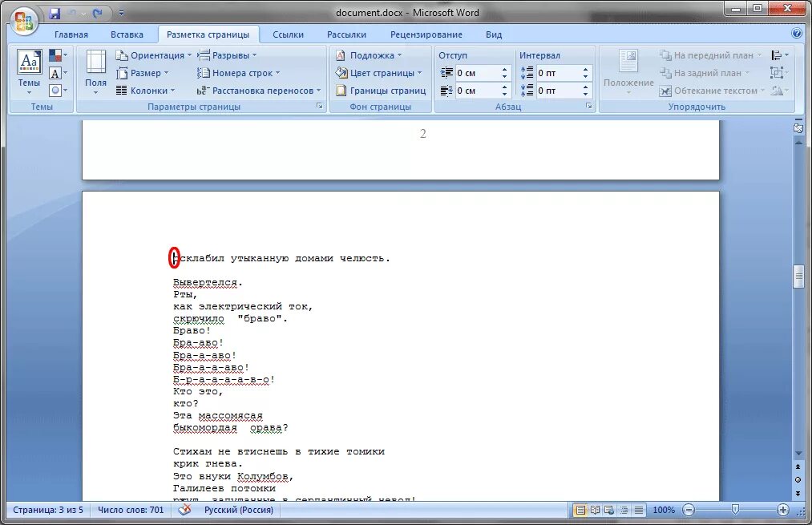Switch to Вид tab
This screenshot has width=812, height=525.
coord(494,34)
